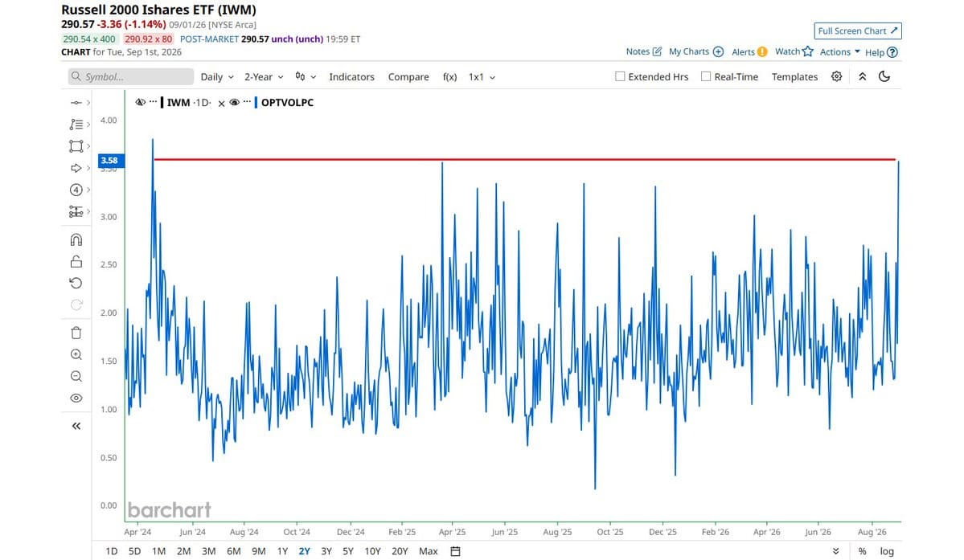Enable Real-Time checkbox
Image resolution: width=964 pixels, height=560 pixels.
pos(706,76)
